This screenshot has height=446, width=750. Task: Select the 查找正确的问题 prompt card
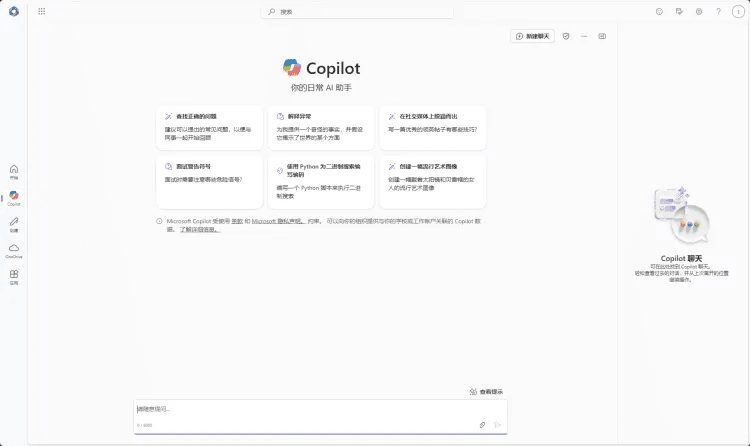(x=210, y=127)
